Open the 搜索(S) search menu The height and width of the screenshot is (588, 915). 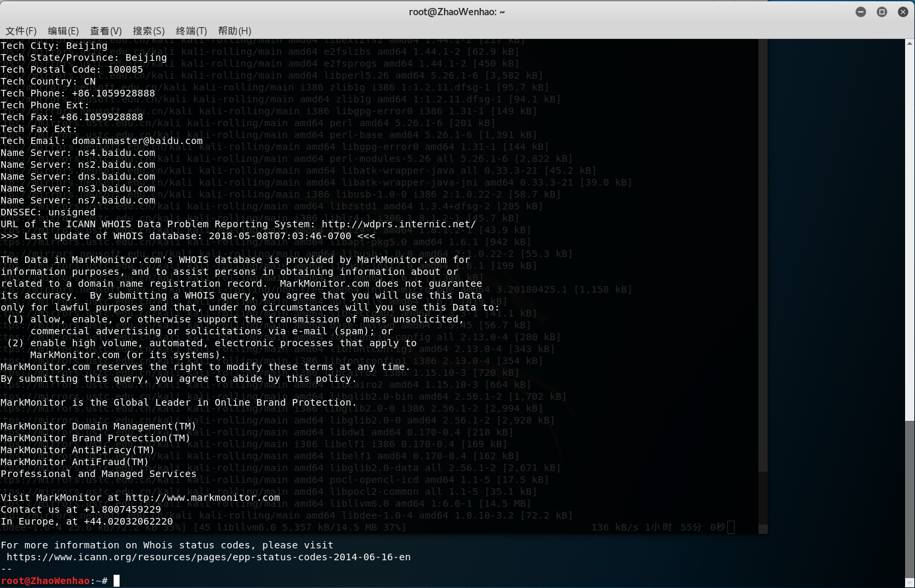click(x=149, y=31)
